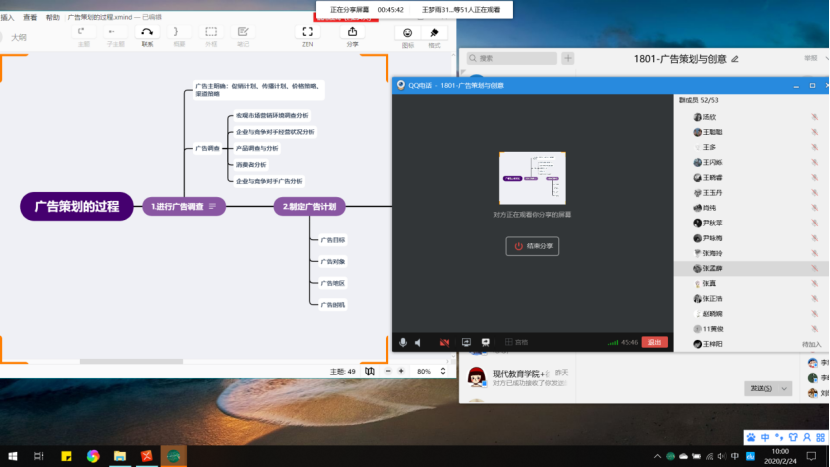Enter ZEN mode in XMind toolbar
The image size is (830, 467).
coord(307,35)
